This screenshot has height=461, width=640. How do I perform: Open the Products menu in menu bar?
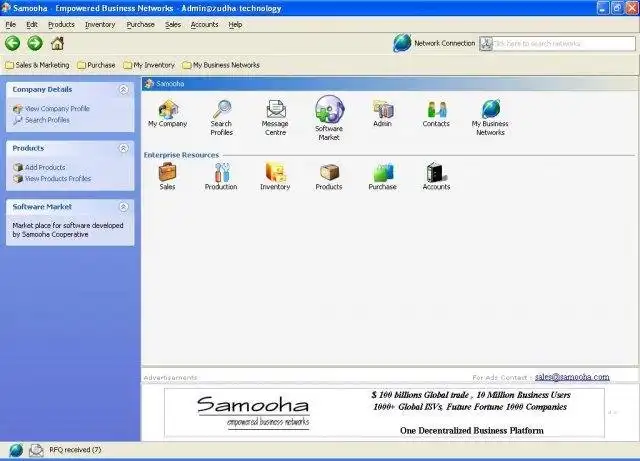[61, 24]
